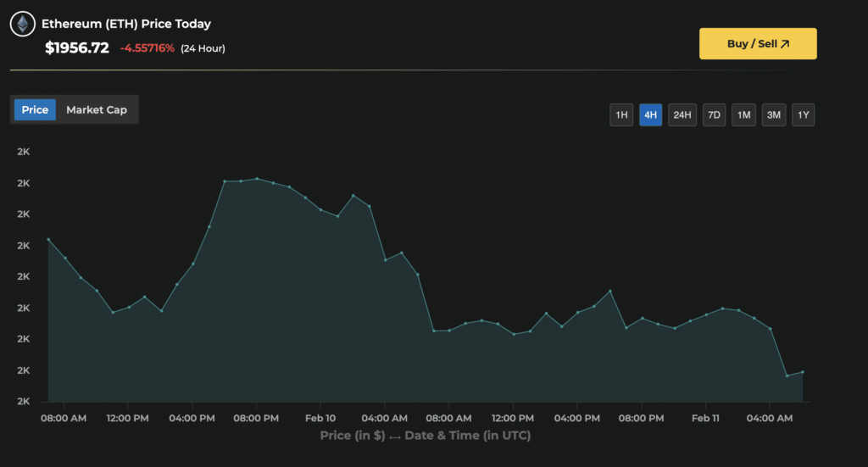Select the 7D time range
Screen dimensions: 868x467
pyautogui.click(x=714, y=115)
